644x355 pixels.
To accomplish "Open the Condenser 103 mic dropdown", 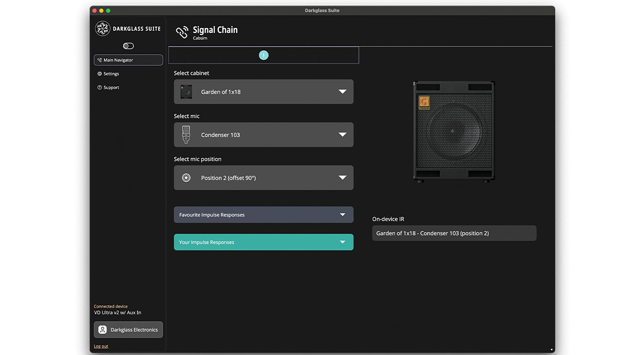I will [x=264, y=135].
